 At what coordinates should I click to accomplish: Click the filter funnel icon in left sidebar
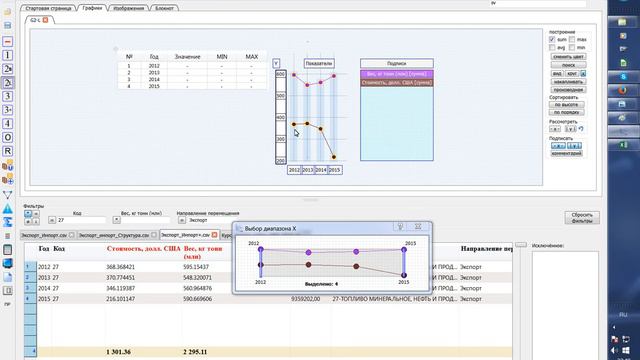(x=7, y=195)
